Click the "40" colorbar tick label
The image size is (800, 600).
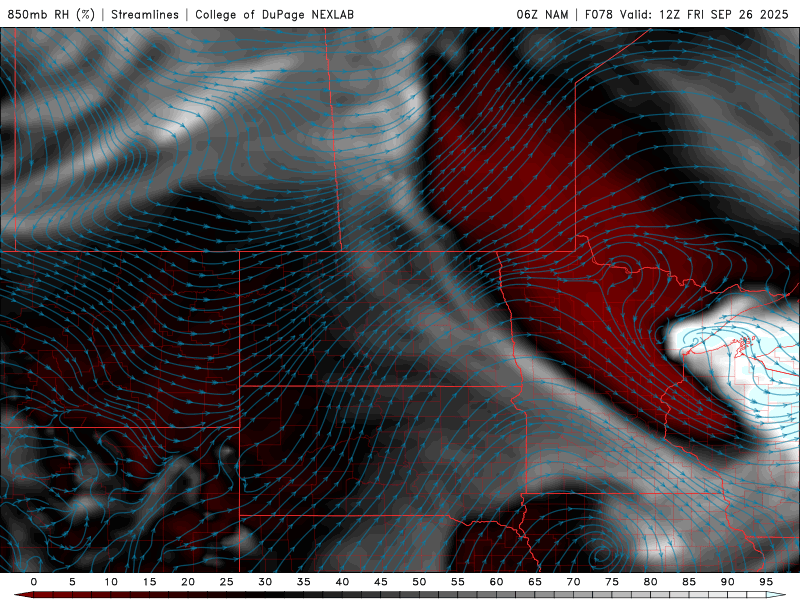coord(342,582)
